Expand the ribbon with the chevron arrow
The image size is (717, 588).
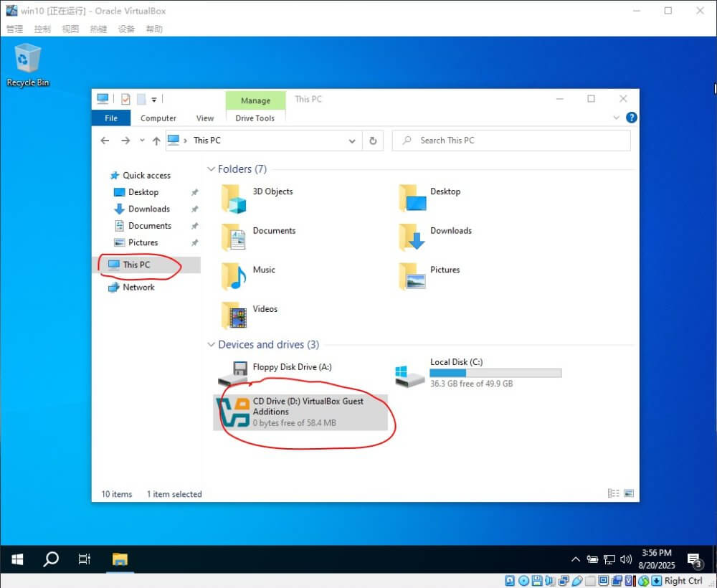coord(616,118)
